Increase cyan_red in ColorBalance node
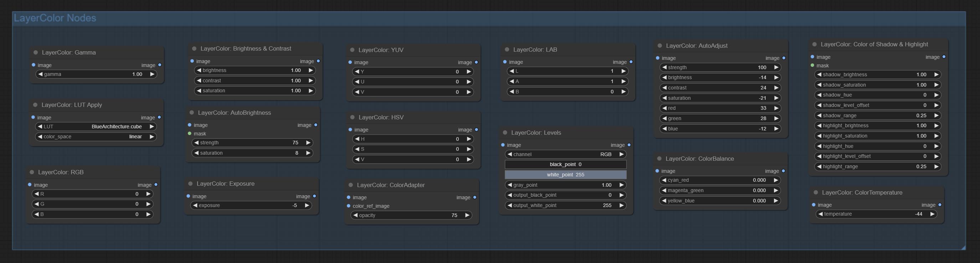This screenshot has width=980, height=263. (x=776, y=180)
